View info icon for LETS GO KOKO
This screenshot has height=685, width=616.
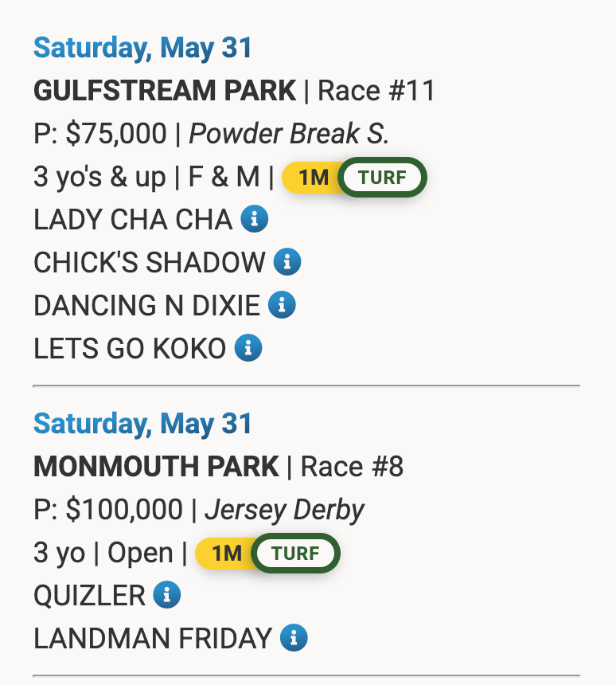[248, 348]
